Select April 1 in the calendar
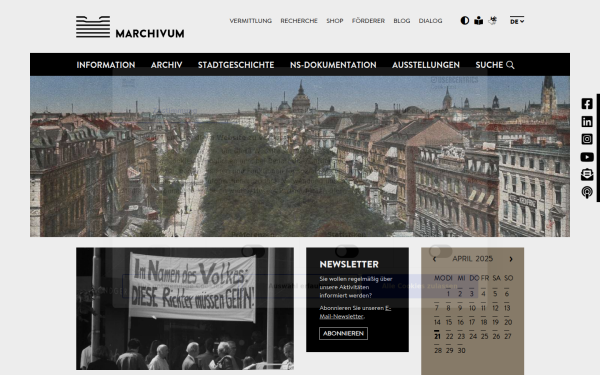 click(448, 294)
